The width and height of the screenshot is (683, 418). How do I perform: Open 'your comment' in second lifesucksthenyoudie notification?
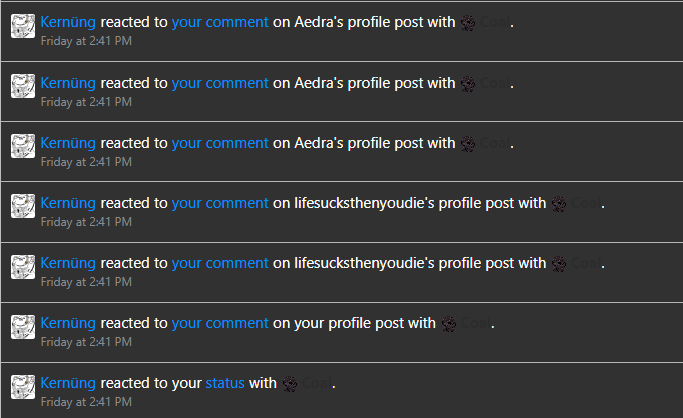coord(220,262)
